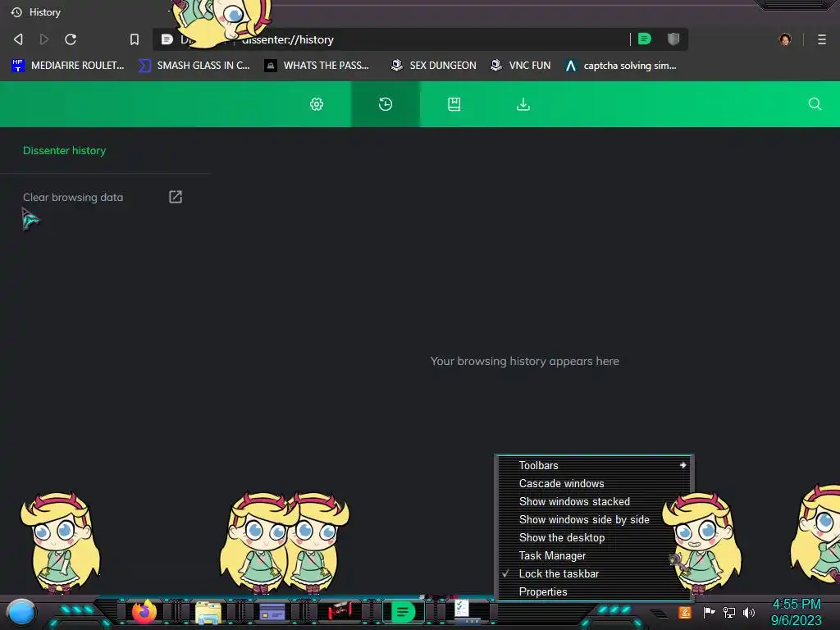Click the forward navigation arrow
This screenshot has width=840, height=630.
coord(44,39)
